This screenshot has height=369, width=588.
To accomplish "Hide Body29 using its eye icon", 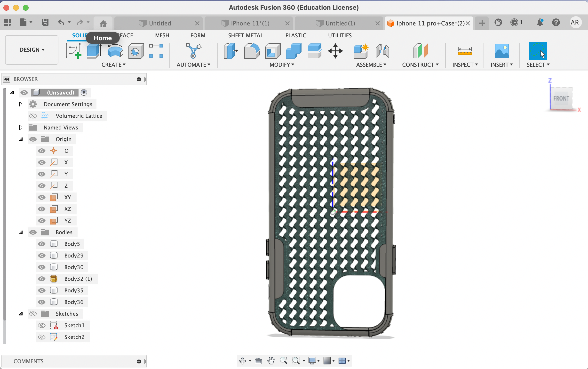I will [x=42, y=256].
